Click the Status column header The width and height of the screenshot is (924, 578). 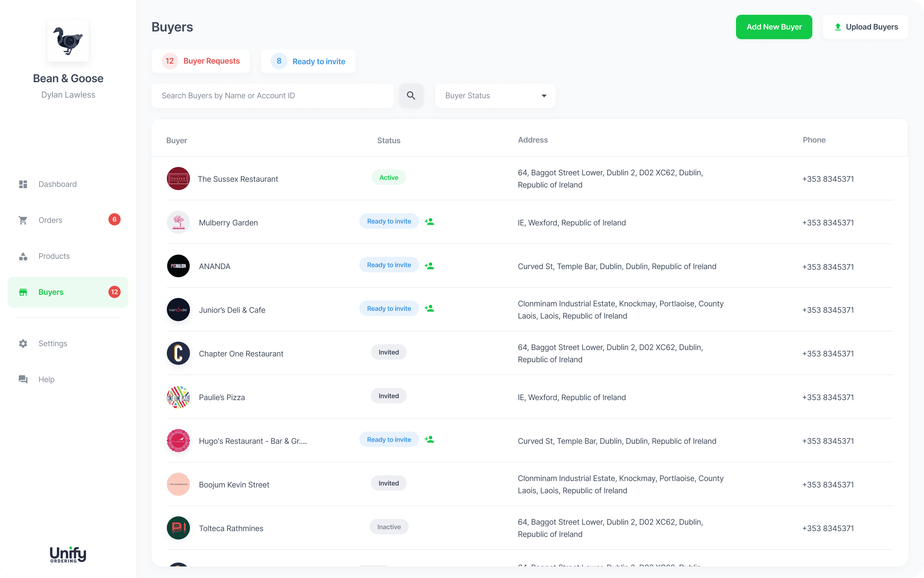tap(389, 140)
